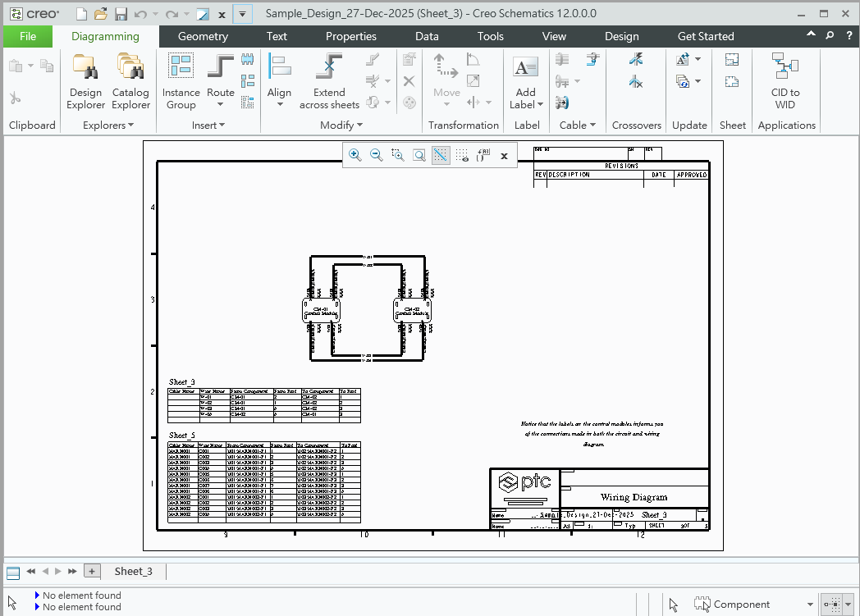Expand the Add Label dropdown
This screenshot has height=616, width=860.
click(539, 105)
